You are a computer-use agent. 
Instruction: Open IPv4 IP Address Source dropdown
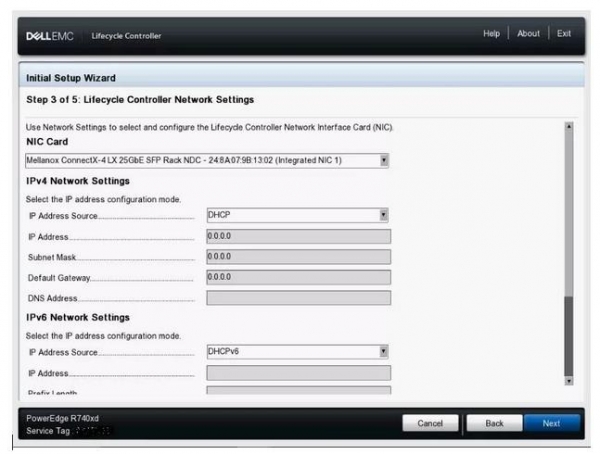click(297, 215)
